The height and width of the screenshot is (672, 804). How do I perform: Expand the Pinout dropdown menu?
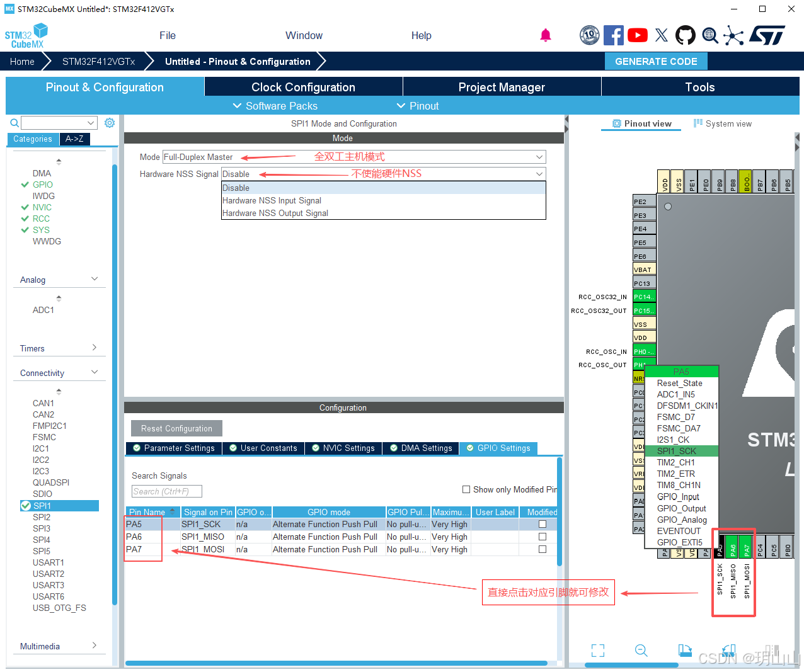(x=417, y=106)
